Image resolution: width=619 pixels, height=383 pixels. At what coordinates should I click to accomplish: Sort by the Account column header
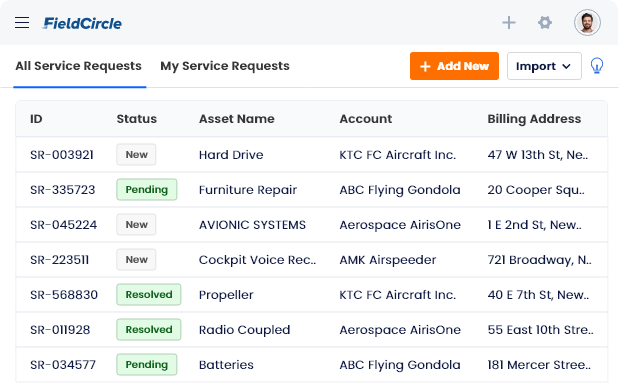coord(366,119)
